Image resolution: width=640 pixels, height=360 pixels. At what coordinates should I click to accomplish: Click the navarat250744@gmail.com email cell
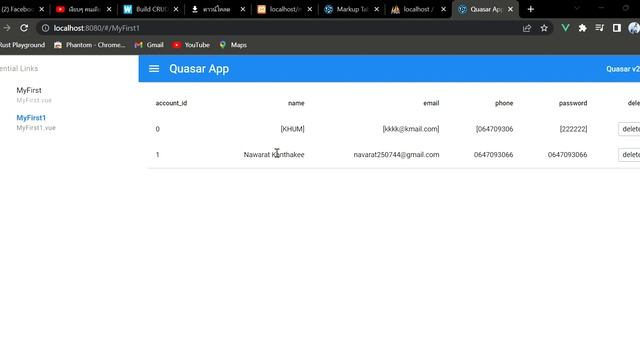click(396, 155)
